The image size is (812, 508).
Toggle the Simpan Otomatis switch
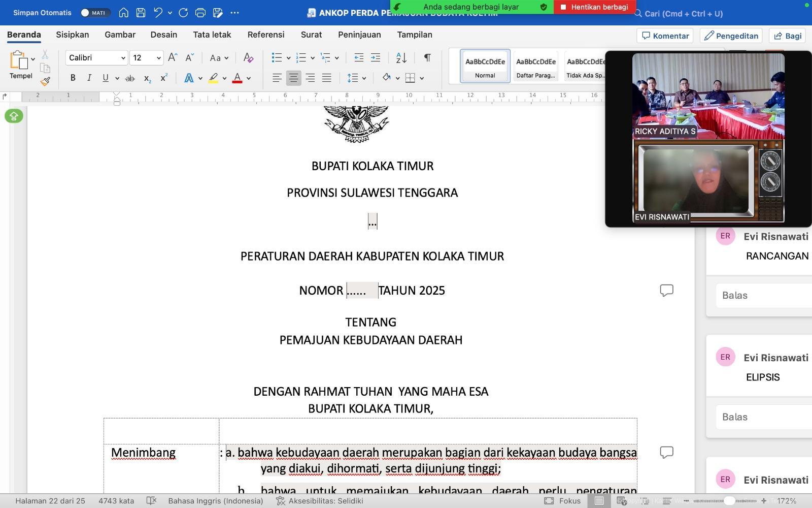click(x=94, y=13)
